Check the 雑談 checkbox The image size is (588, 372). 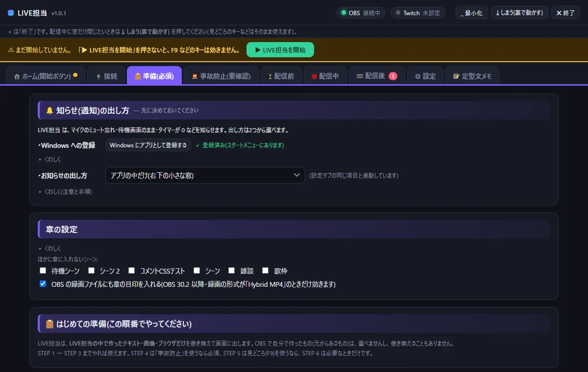click(x=232, y=270)
